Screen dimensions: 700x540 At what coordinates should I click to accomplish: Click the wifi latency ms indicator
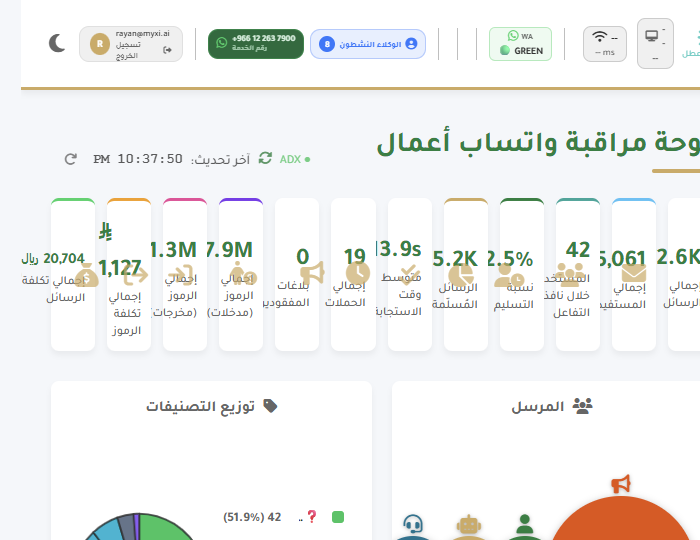604,44
